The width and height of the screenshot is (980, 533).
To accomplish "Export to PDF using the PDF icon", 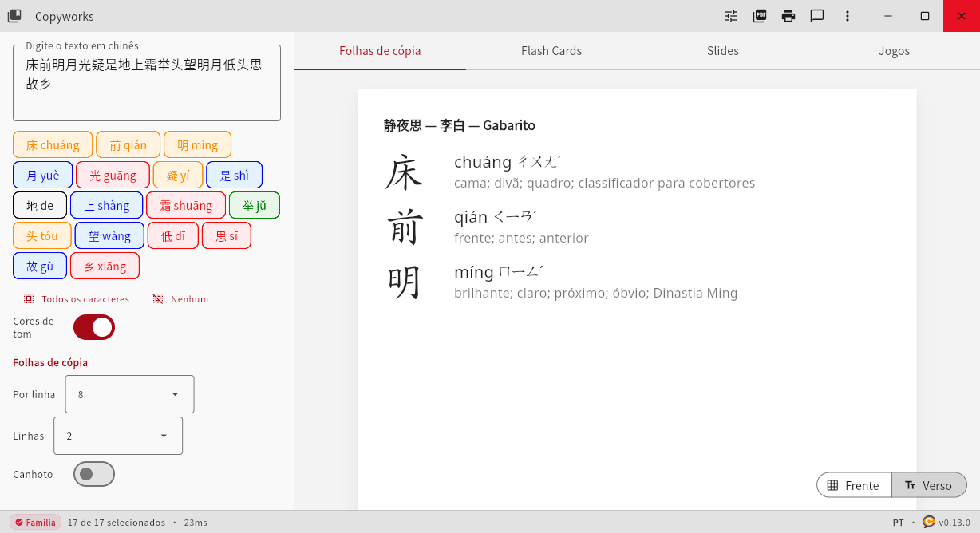I will point(760,16).
